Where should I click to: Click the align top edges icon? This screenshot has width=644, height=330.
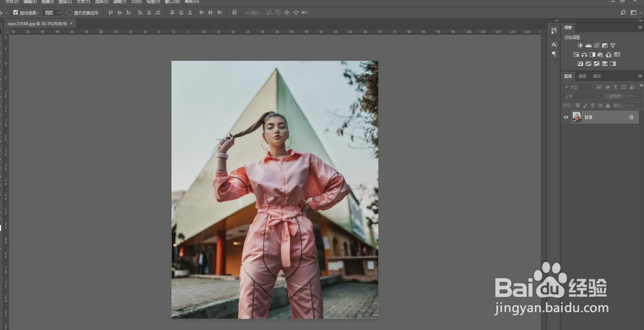coord(111,12)
